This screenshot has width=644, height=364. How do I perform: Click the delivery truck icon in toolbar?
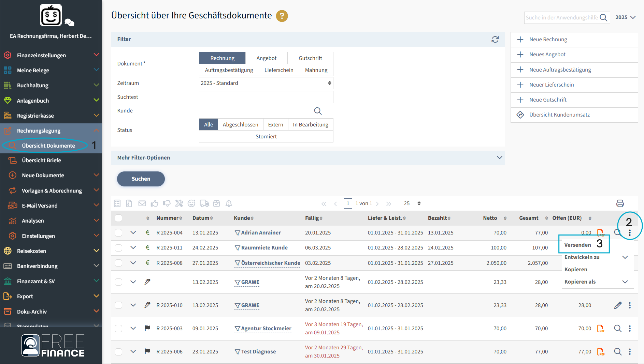[204, 203]
